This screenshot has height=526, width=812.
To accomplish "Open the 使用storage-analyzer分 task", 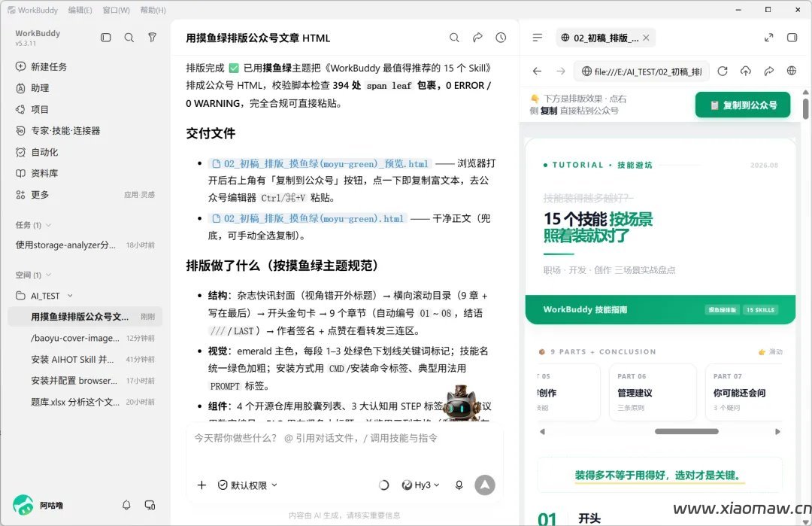I will click(86, 245).
